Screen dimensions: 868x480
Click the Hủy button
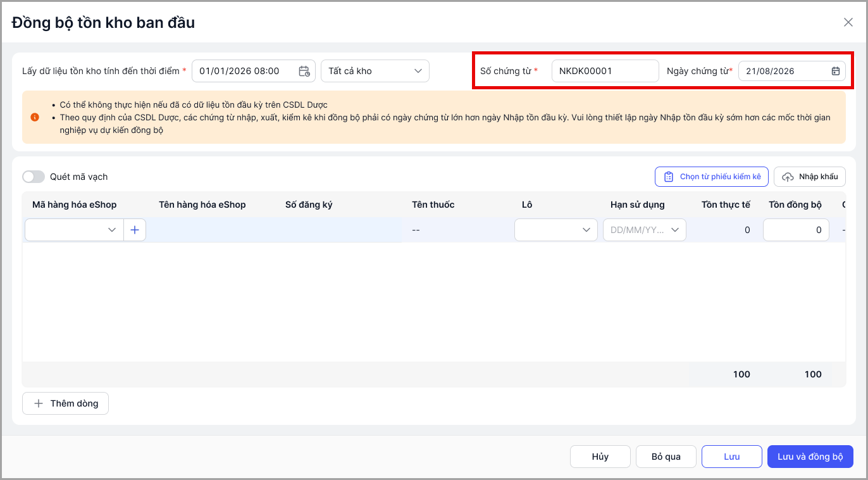coord(600,457)
